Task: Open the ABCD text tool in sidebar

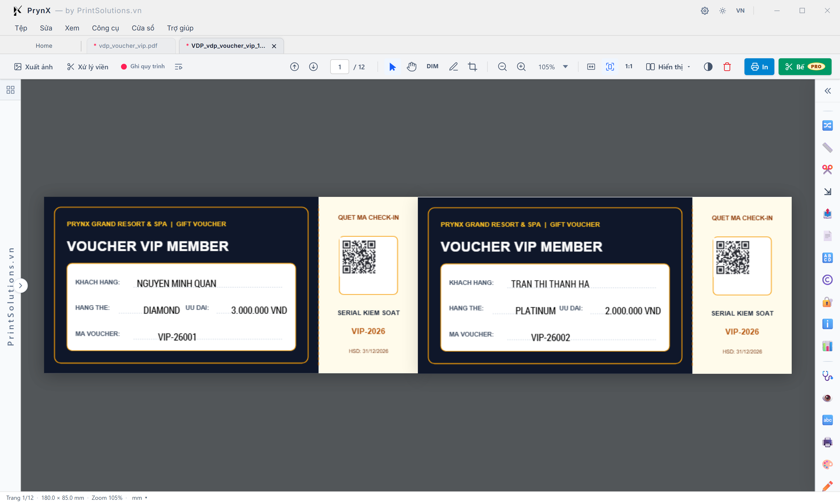Action: coord(827,258)
